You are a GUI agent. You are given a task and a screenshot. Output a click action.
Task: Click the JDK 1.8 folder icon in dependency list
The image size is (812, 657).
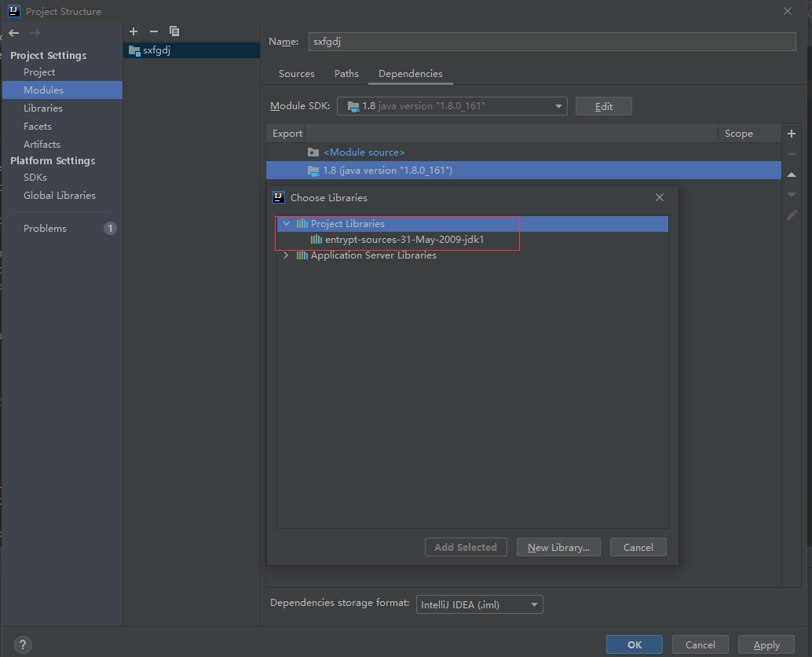pos(313,171)
